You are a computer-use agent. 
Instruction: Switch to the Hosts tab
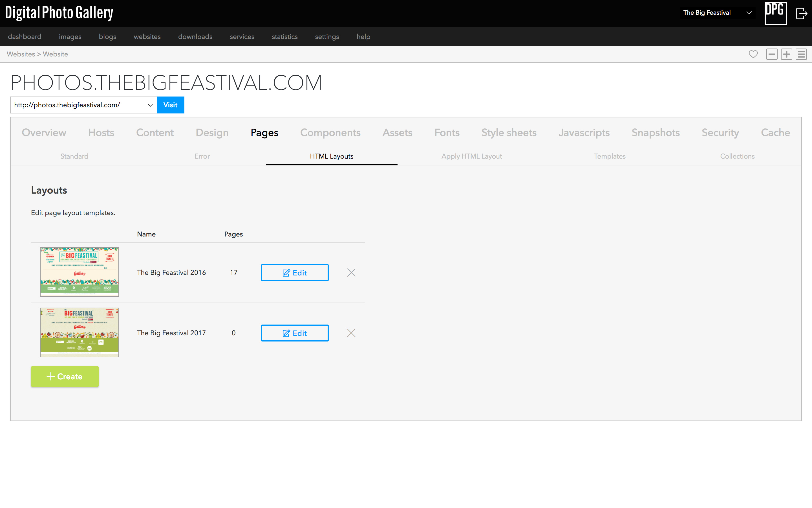101,132
